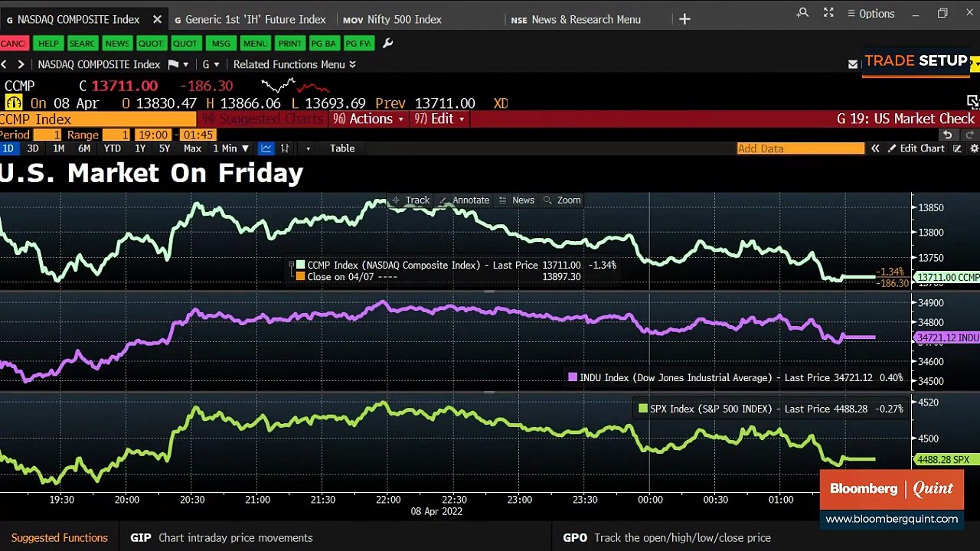Click the Add Data input field

[801, 148]
